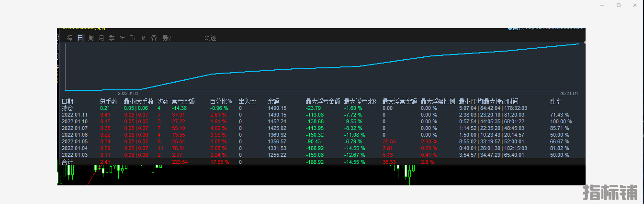Click the M tab icon
This screenshot has width=644, height=204.
144,38
